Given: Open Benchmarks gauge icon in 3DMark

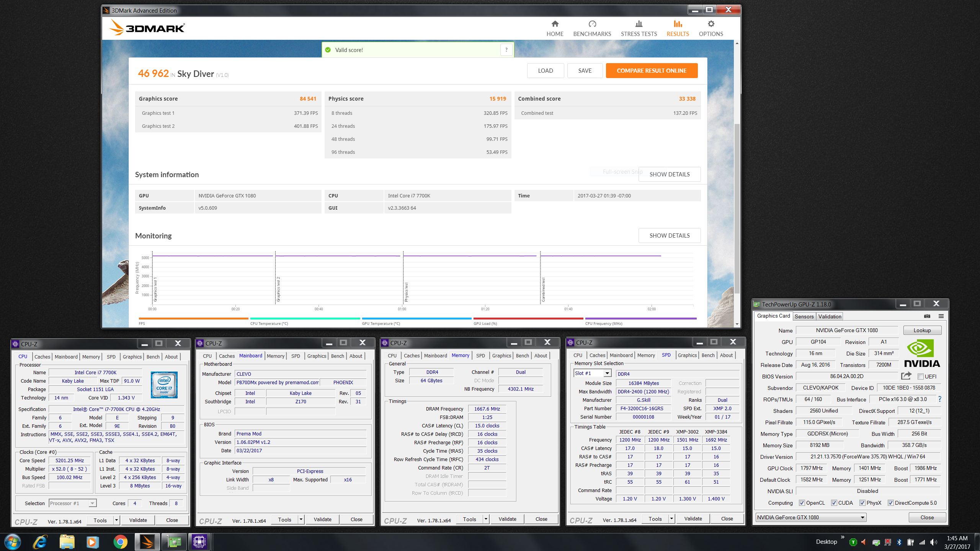Looking at the screenshot, I should click(x=592, y=24).
